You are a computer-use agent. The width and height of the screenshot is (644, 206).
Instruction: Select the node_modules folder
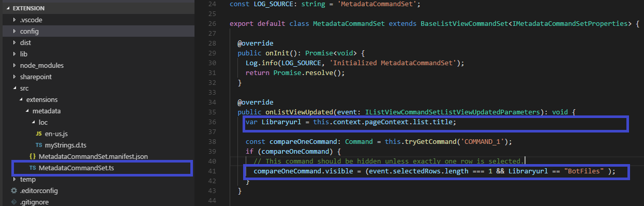(42, 65)
